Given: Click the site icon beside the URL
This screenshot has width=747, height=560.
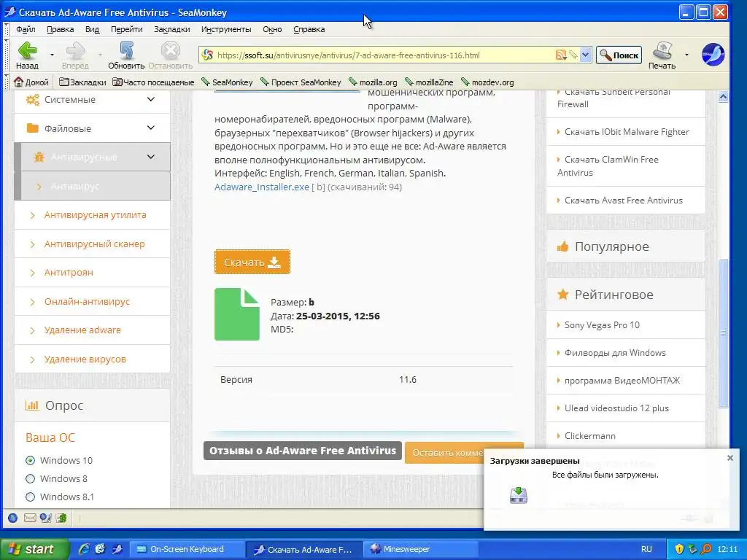Looking at the screenshot, I should click(207, 55).
